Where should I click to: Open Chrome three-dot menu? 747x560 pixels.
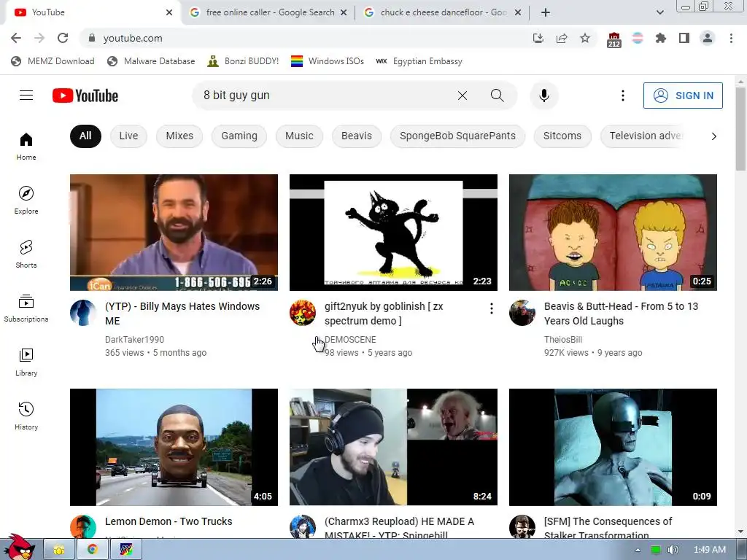(x=731, y=38)
